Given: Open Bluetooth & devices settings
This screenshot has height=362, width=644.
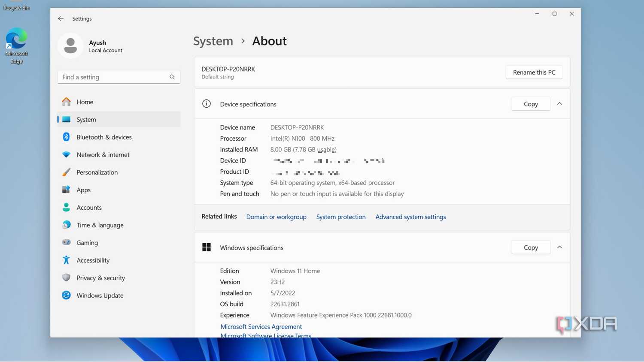Looking at the screenshot, I should coord(119,137).
